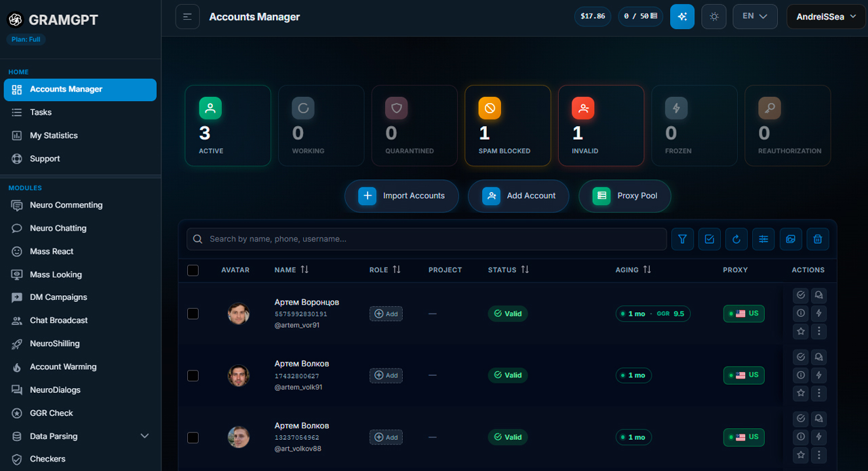Select the Reauthorization status card
The height and width of the screenshot is (471, 868).
coord(787,126)
